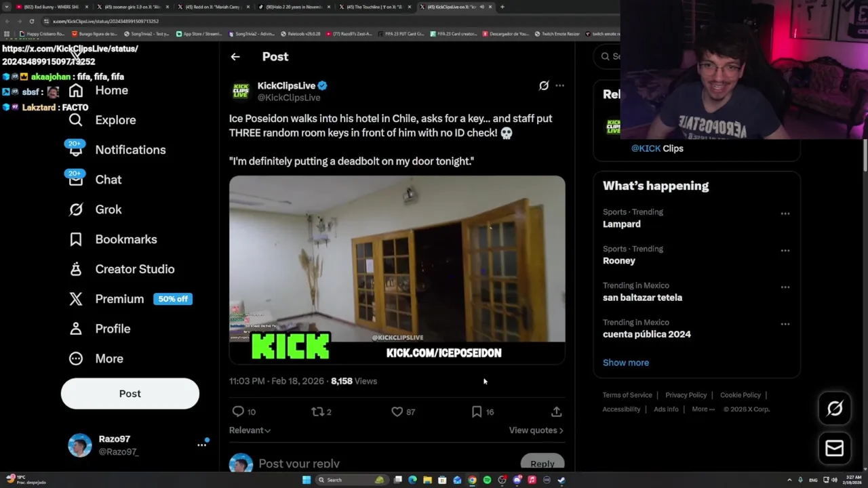Image resolution: width=868 pixels, height=488 pixels.
Task: Open Ads info footer link
Action: coord(666,409)
